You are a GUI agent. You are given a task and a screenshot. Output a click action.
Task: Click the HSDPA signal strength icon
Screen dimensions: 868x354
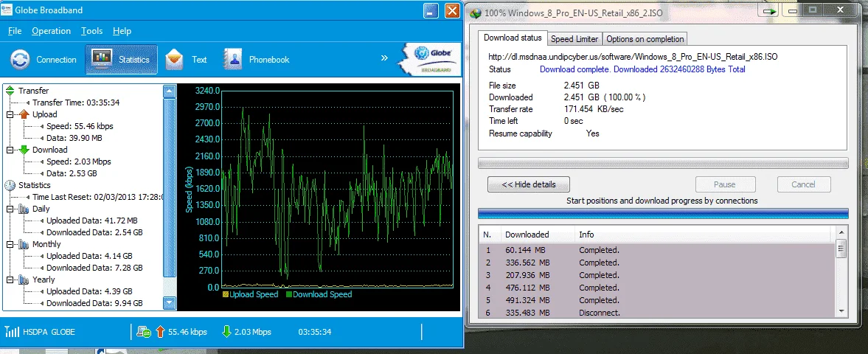pyautogui.click(x=13, y=332)
